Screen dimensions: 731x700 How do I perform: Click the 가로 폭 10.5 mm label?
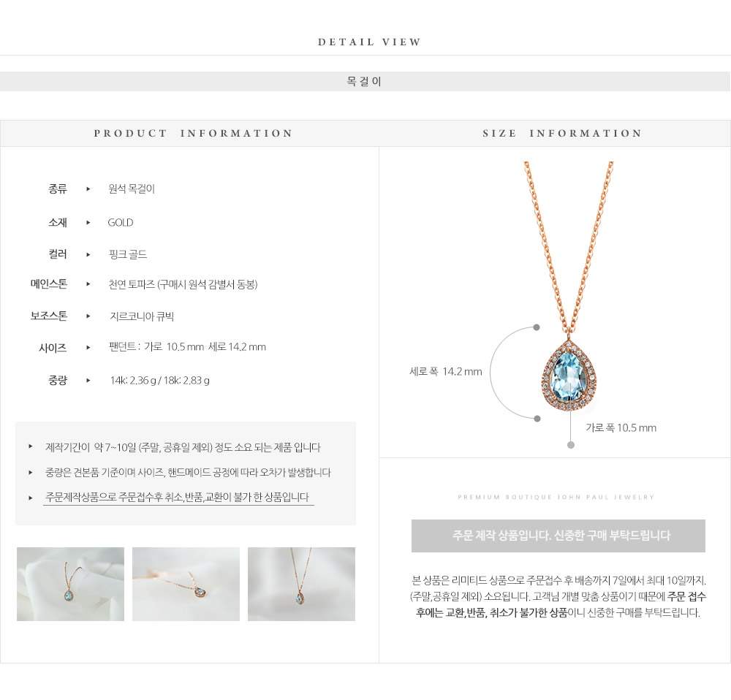click(621, 428)
